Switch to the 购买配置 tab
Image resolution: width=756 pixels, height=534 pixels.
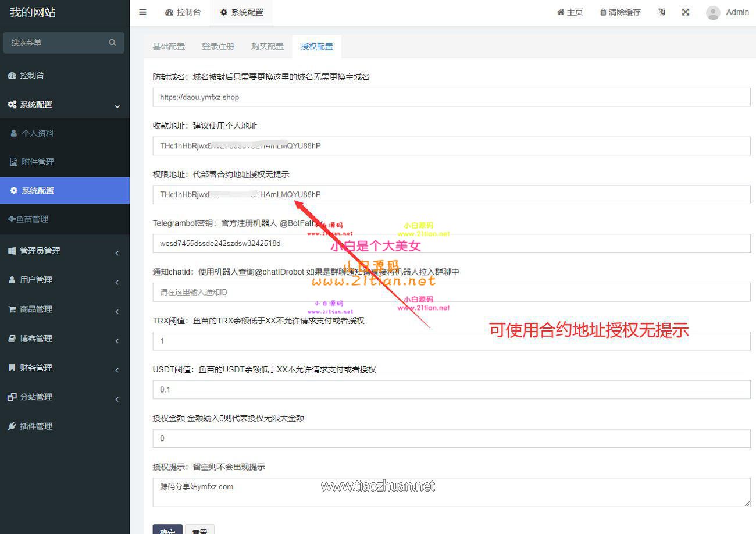[x=268, y=47]
